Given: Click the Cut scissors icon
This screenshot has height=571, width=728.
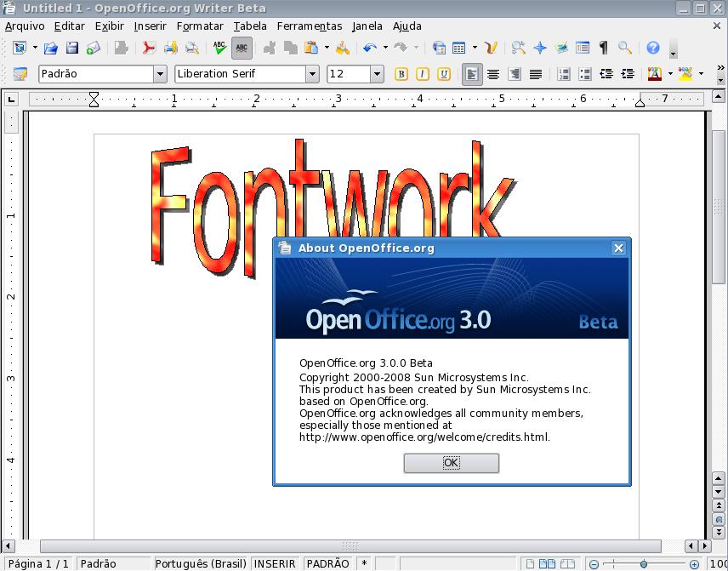Looking at the screenshot, I should 270,48.
